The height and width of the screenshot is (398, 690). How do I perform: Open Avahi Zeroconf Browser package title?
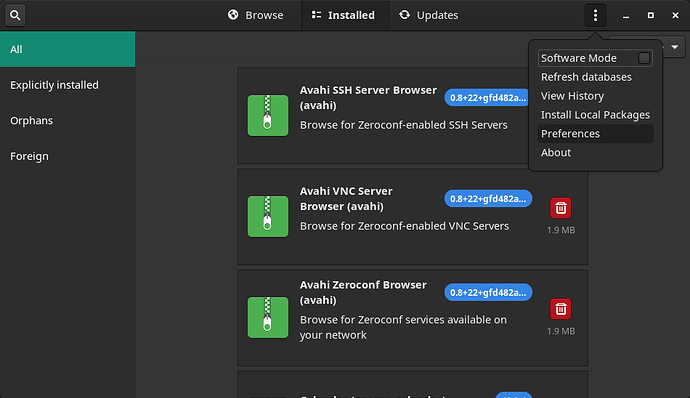point(363,292)
